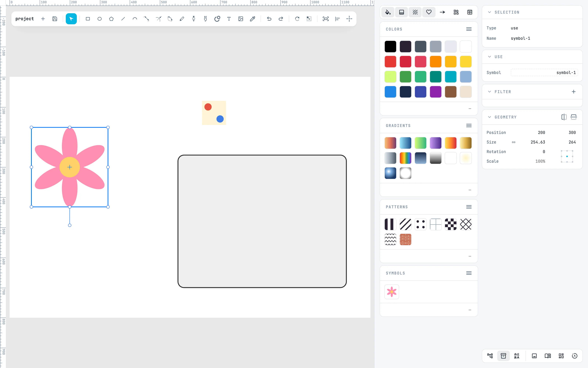Click the Redo arrow
Screen dimensions: 588x368
tap(281, 19)
